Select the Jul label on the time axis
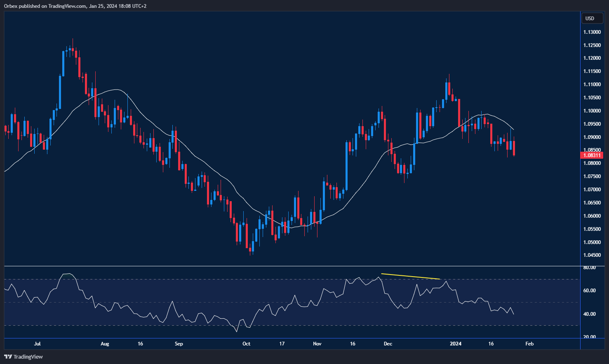The width and height of the screenshot is (609, 364). click(38, 343)
